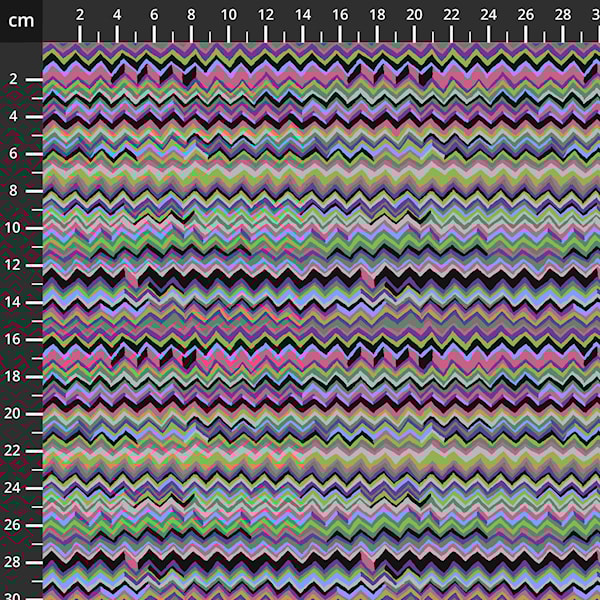Select the 28 mark on top ruler
The width and height of the screenshot is (600, 600).
(564, 15)
